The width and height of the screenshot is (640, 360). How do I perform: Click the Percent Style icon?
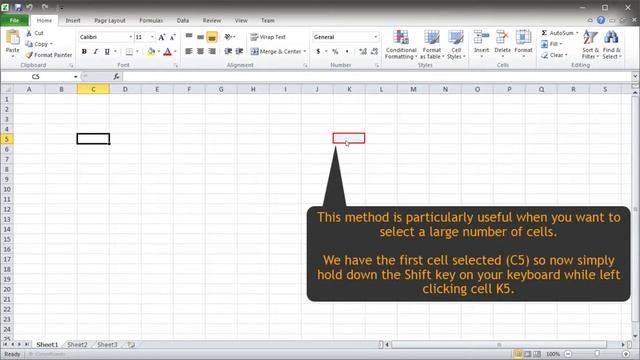335,51
